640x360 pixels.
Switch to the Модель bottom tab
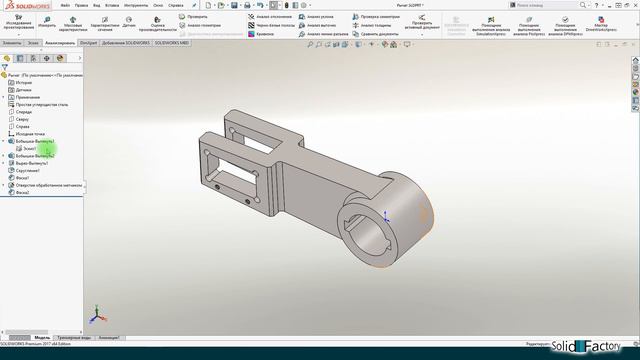tap(42, 338)
